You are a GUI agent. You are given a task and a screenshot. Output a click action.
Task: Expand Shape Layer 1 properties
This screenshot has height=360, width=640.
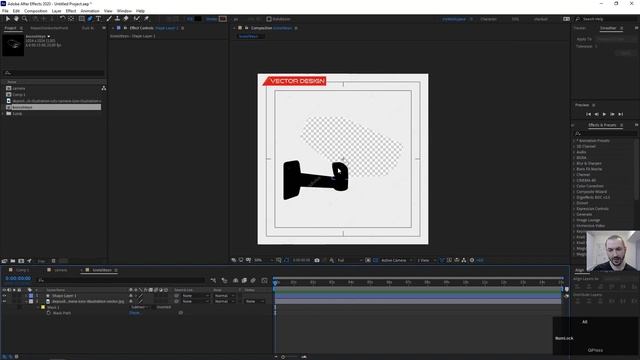(x=26, y=296)
